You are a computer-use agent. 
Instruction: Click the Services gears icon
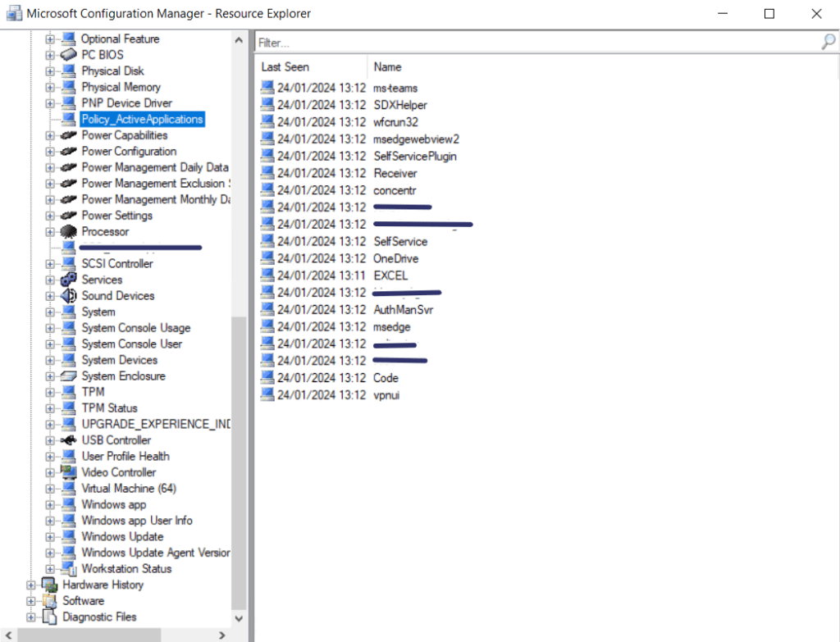pos(69,280)
